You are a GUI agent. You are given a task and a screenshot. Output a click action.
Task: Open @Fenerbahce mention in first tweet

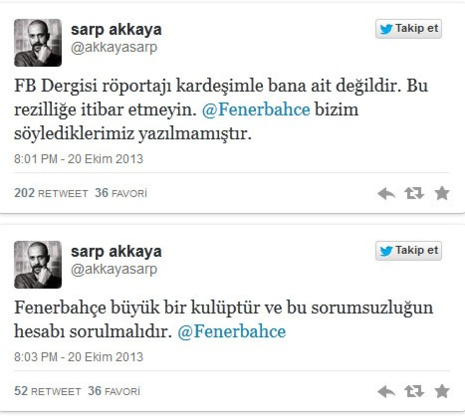[x=256, y=110]
